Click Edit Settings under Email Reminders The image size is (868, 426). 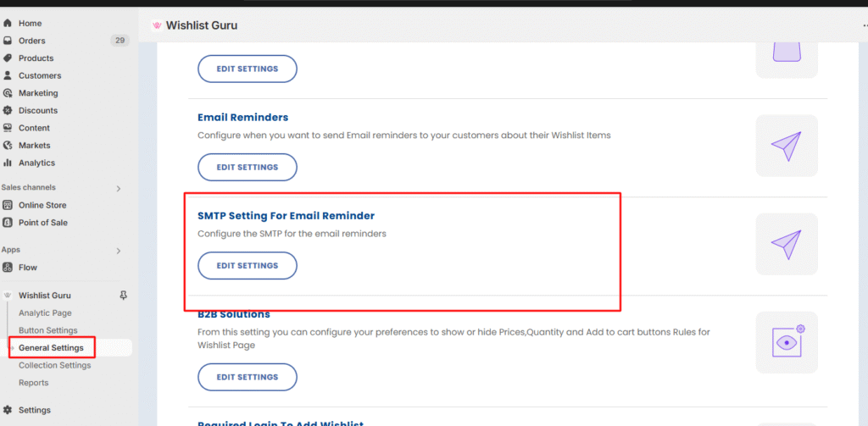pos(248,167)
